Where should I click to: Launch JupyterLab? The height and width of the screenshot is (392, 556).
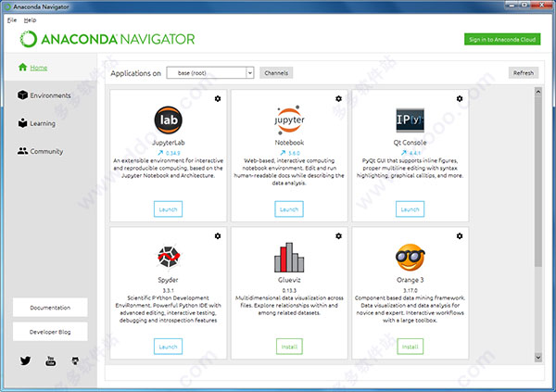[168, 209]
